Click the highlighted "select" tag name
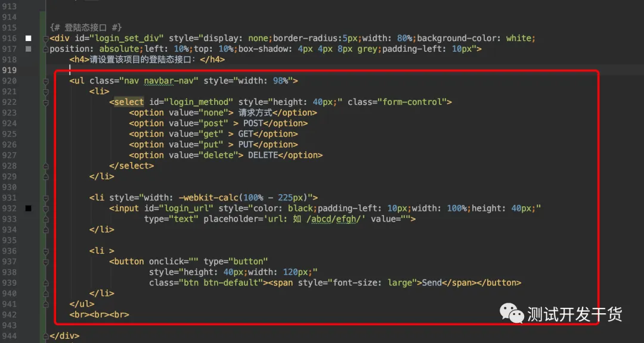644x343 pixels. (x=129, y=102)
